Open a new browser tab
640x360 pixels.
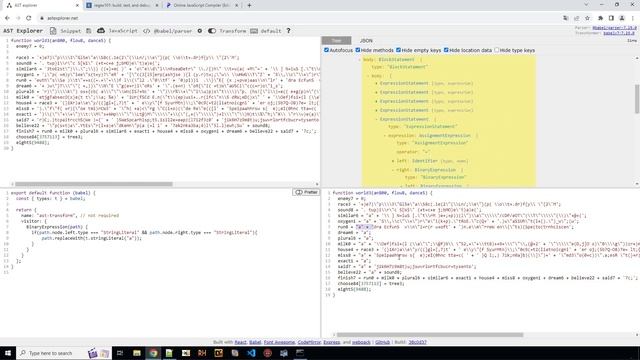point(249,5)
